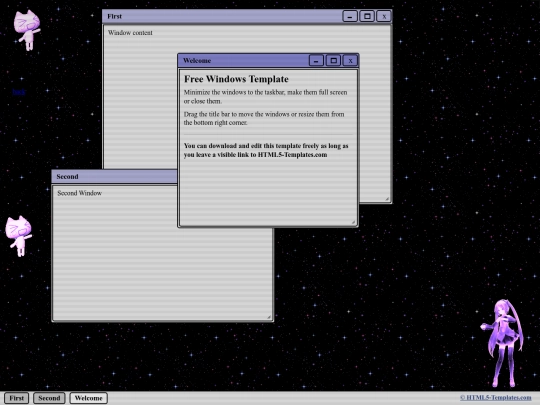The image size is (540, 405).
Task: Click the Second taskbar button
Action: click(49, 398)
